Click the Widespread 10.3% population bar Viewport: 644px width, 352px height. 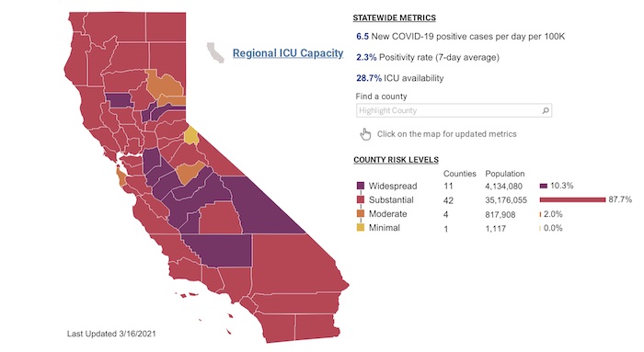[544, 186]
